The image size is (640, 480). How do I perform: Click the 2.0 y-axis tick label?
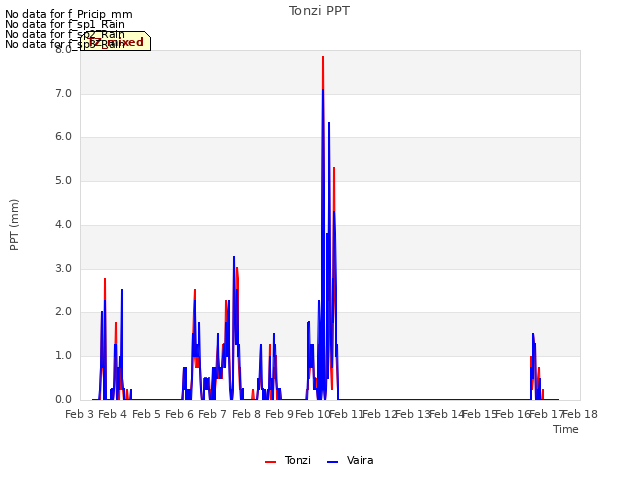[63, 312]
